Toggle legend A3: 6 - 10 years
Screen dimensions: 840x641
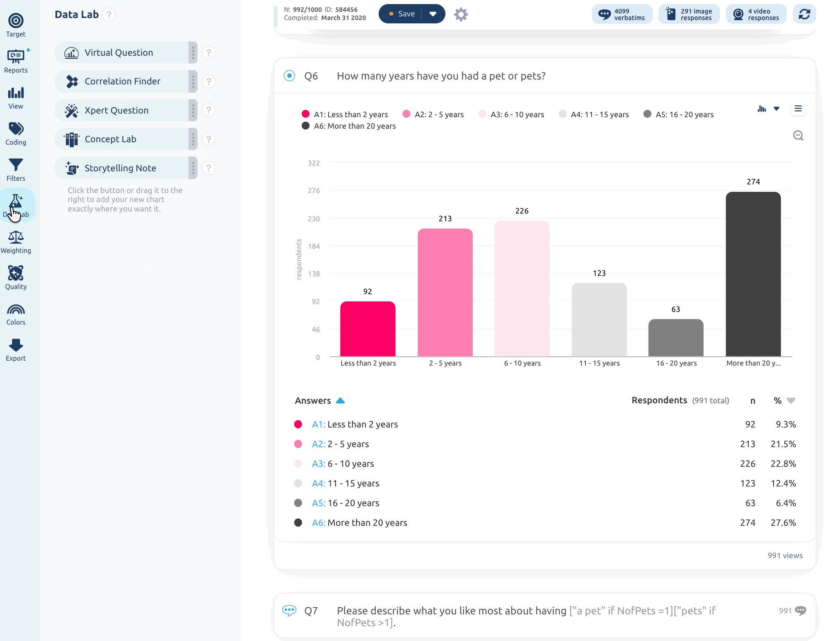click(511, 114)
